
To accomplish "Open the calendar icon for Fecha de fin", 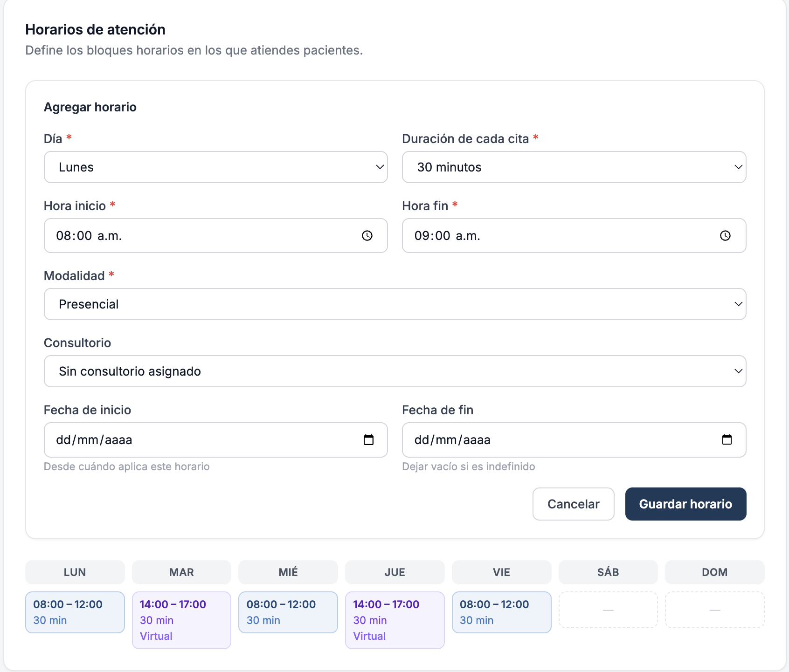I will [x=727, y=439].
